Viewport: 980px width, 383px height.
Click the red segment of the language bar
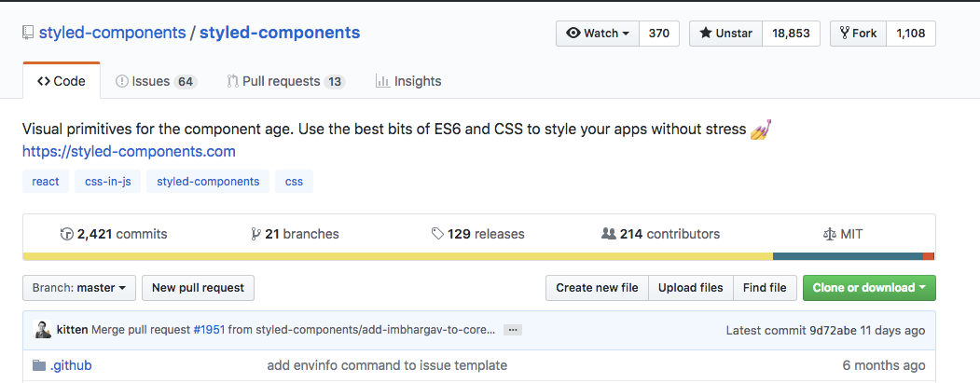(929, 256)
